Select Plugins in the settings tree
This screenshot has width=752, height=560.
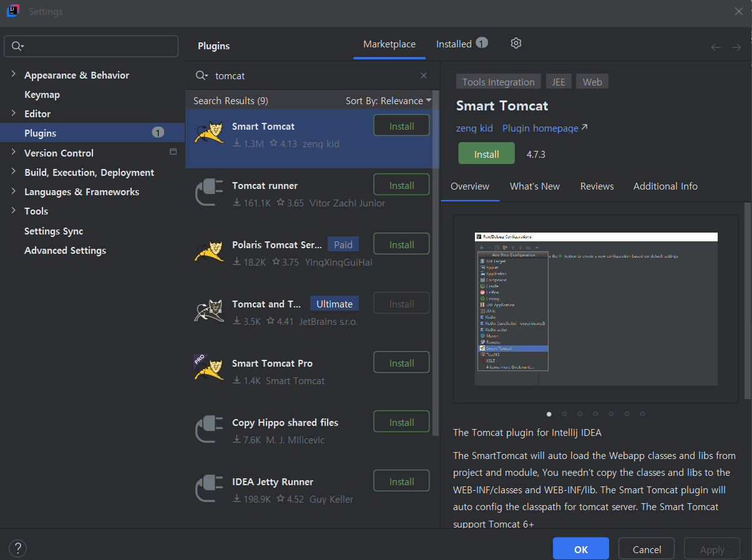coord(92,133)
